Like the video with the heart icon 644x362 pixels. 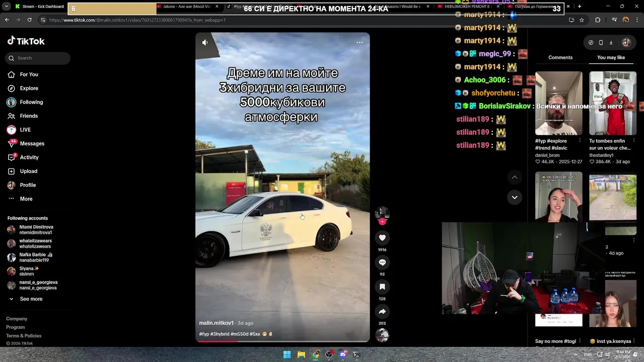[382, 238]
